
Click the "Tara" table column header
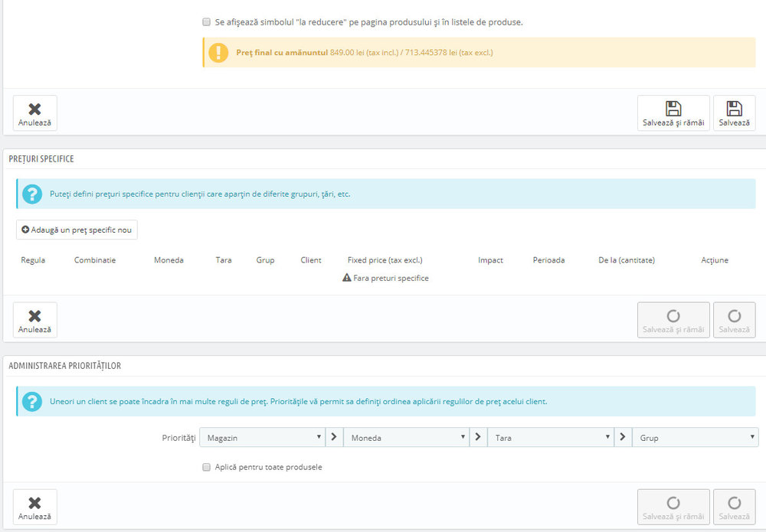(x=223, y=260)
